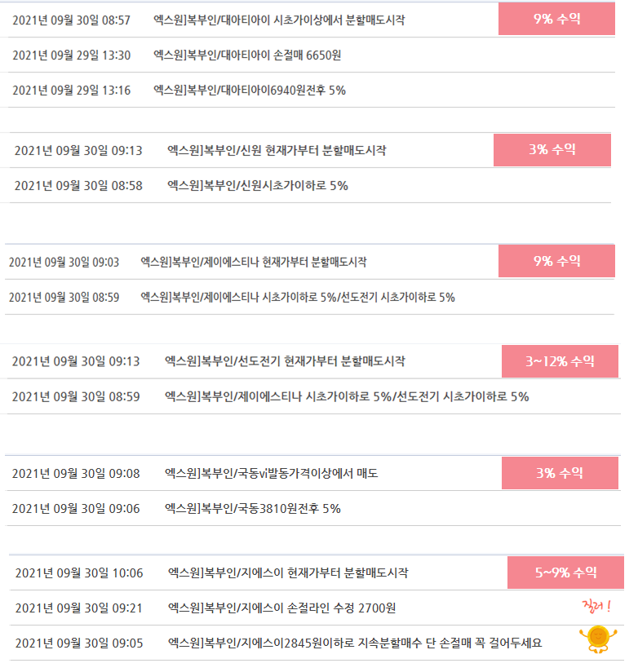Screen dimensions: 638x672
Task: Click the 3~12% 수익 badge
Action: click(x=560, y=361)
